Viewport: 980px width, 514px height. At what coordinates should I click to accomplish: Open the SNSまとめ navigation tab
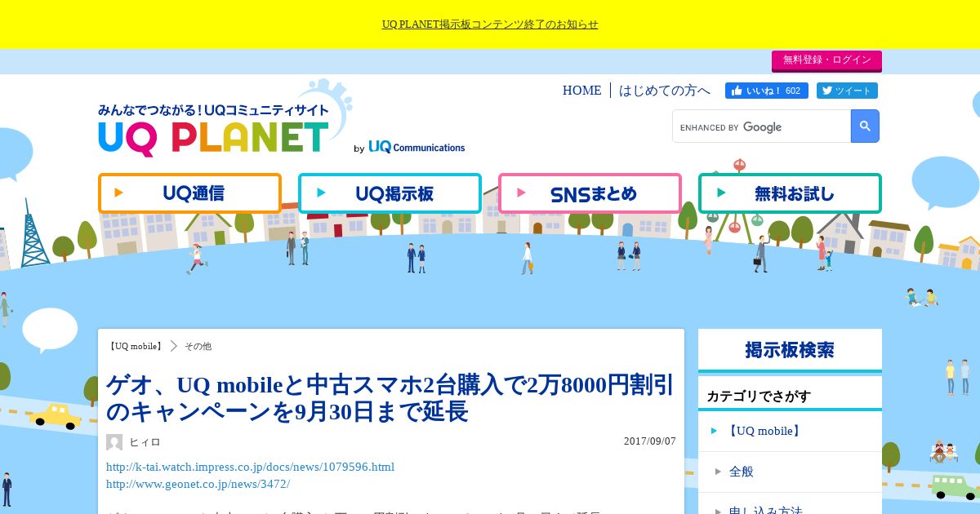click(590, 193)
